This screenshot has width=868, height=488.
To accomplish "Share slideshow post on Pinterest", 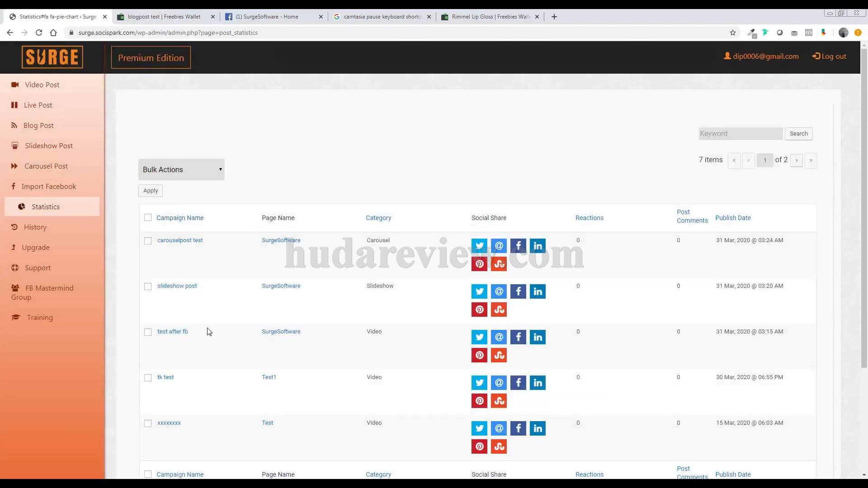I will pyautogui.click(x=479, y=310).
